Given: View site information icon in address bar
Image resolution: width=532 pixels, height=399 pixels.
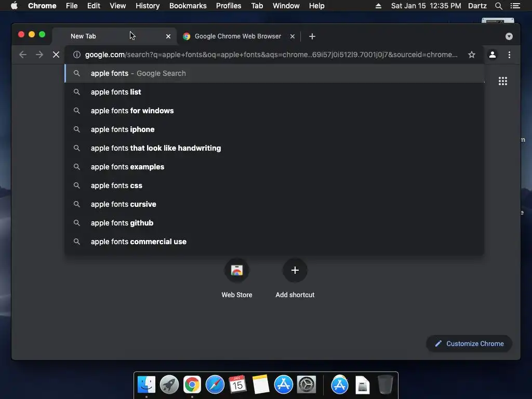Looking at the screenshot, I should (x=77, y=55).
